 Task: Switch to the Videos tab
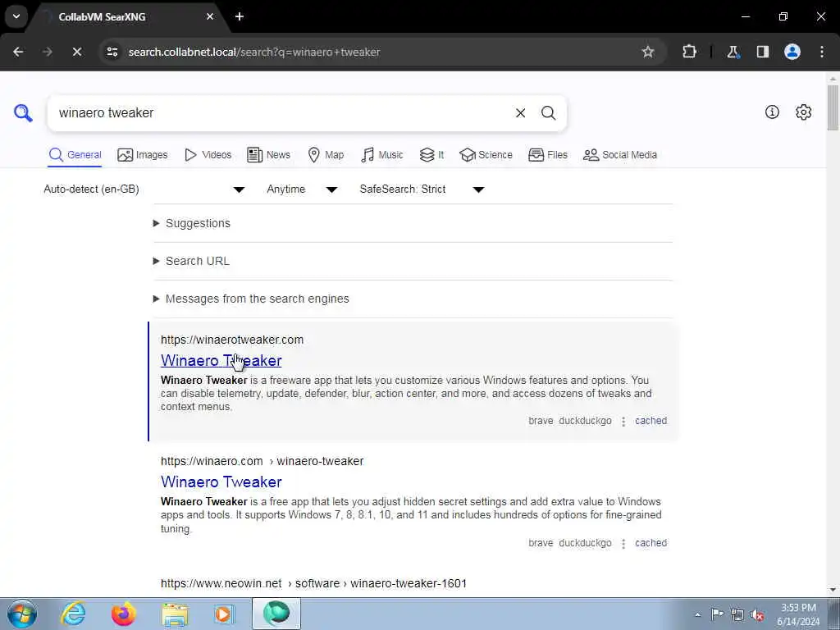tap(208, 155)
